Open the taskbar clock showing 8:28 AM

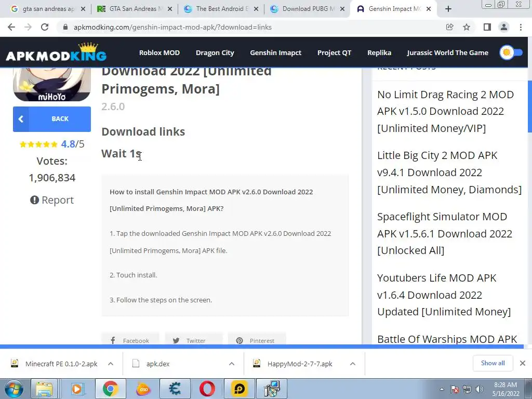click(506, 389)
